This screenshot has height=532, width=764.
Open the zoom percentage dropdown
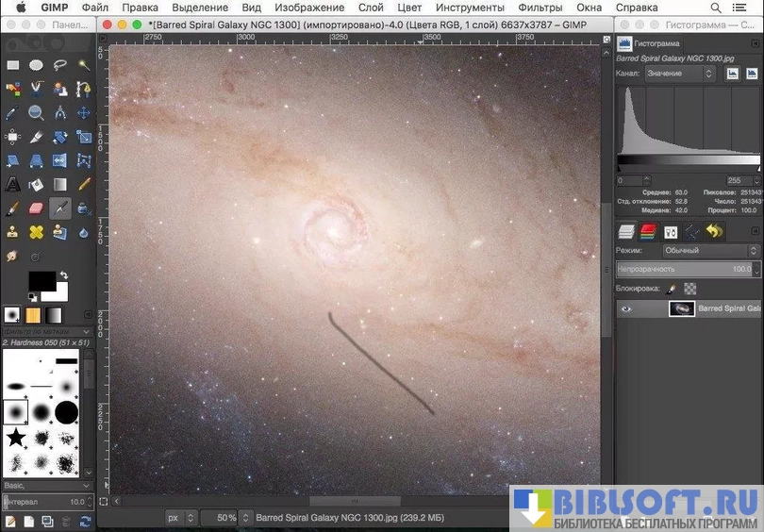coord(243,518)
